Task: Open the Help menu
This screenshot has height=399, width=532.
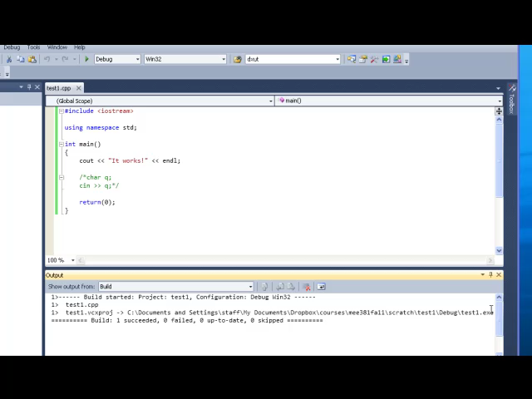Action: (80, 47)
